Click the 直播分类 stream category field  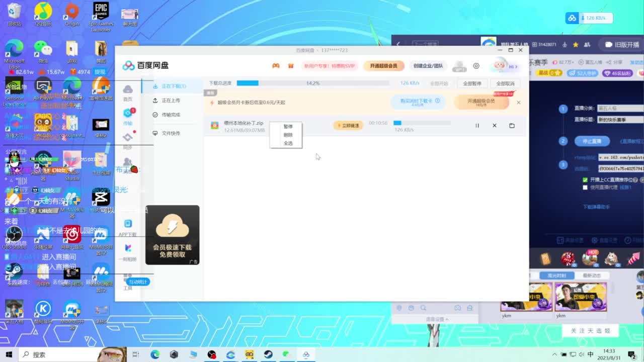(x=620, y=108)
